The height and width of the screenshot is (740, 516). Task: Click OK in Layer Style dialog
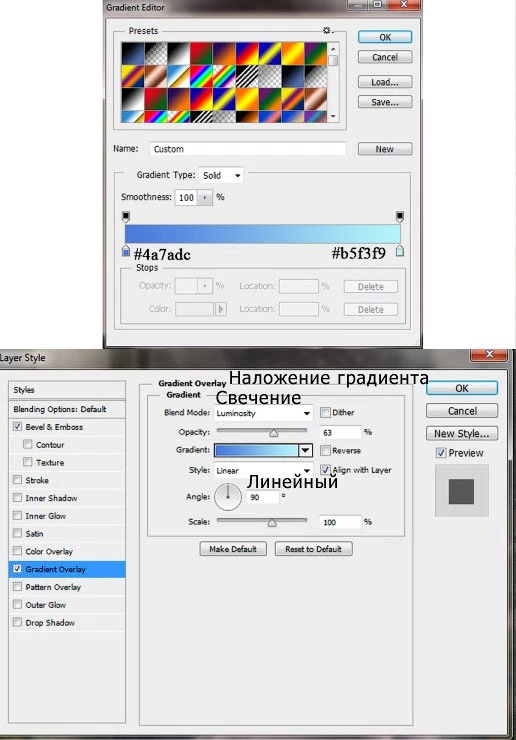462,388
